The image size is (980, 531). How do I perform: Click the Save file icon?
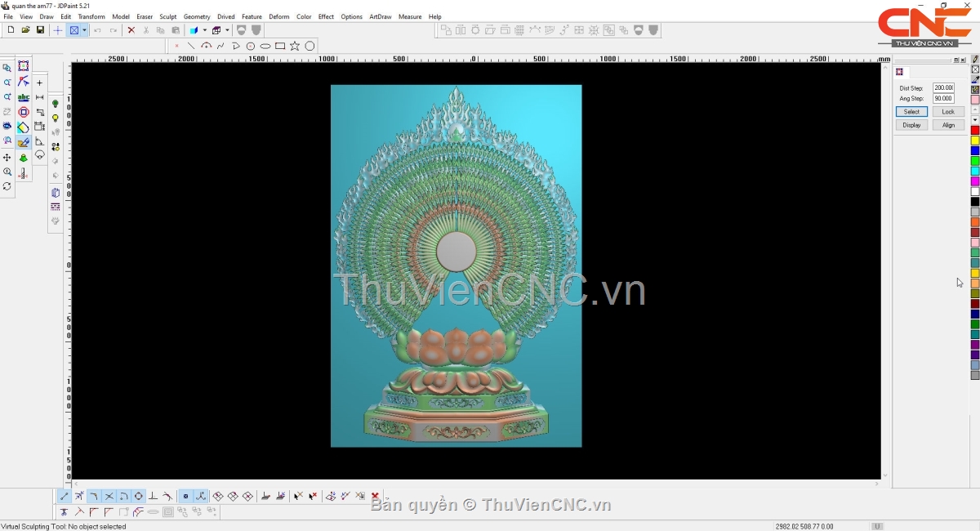click(x=40, y=30)
